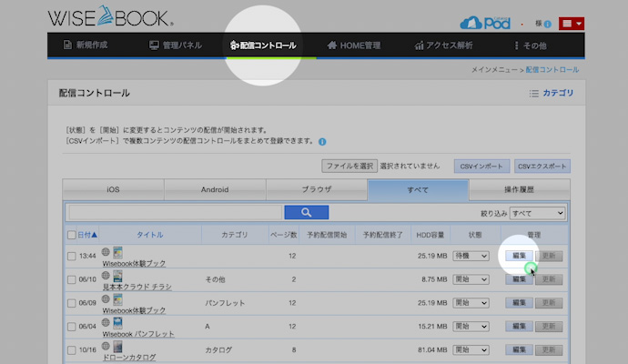Open Wisebook パンフレット title link
The image size is (628, 364).
point(138,334)
